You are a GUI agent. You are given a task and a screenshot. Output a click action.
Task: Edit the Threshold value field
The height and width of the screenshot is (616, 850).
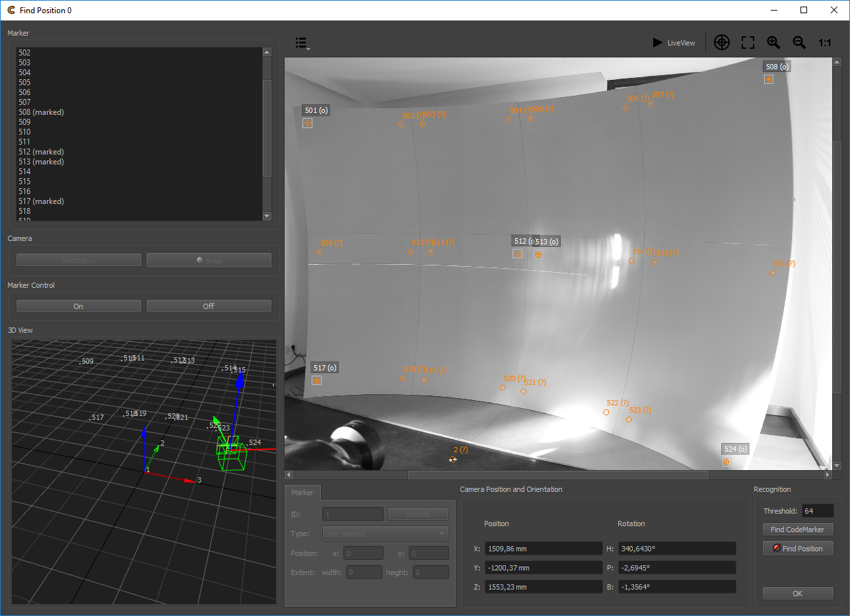(817, 511)
